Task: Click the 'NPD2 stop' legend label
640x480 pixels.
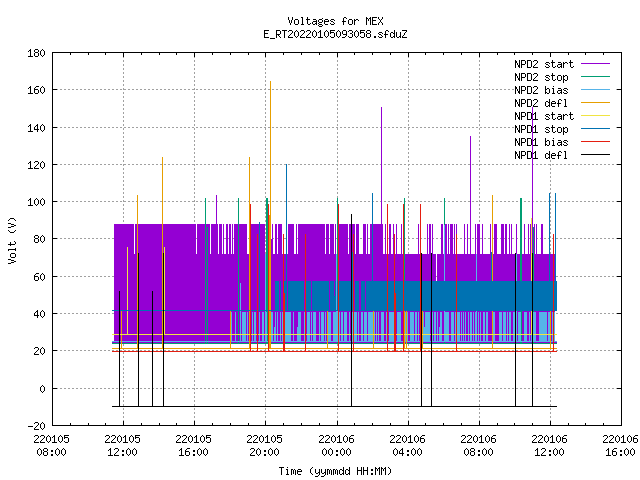Action: pos(541,77)
